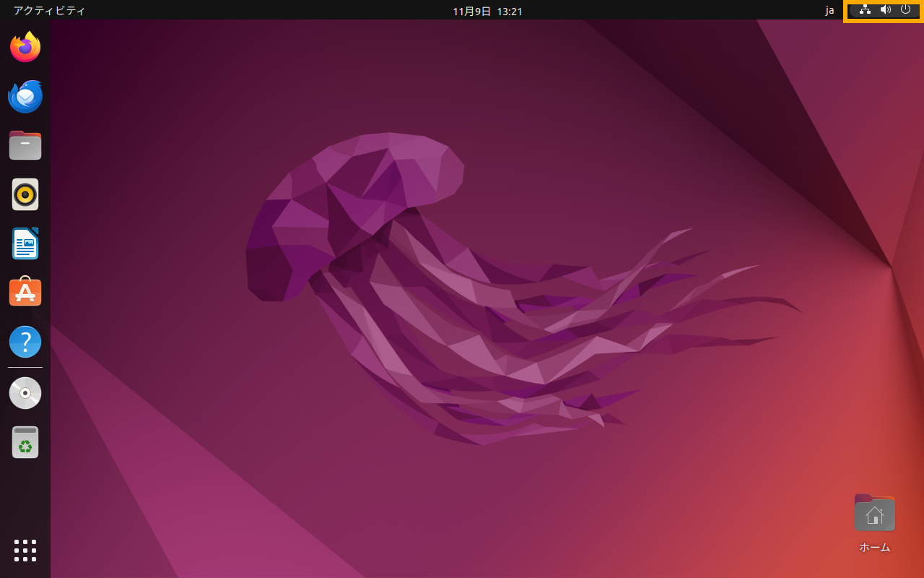924x578 pixels.
Task: Open the ホーム folder on desktop
Action: tap(875, 522)
